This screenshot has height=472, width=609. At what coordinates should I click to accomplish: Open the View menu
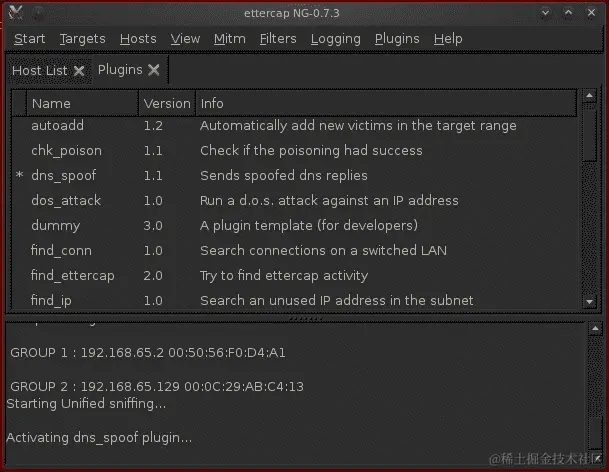(185, 39)
